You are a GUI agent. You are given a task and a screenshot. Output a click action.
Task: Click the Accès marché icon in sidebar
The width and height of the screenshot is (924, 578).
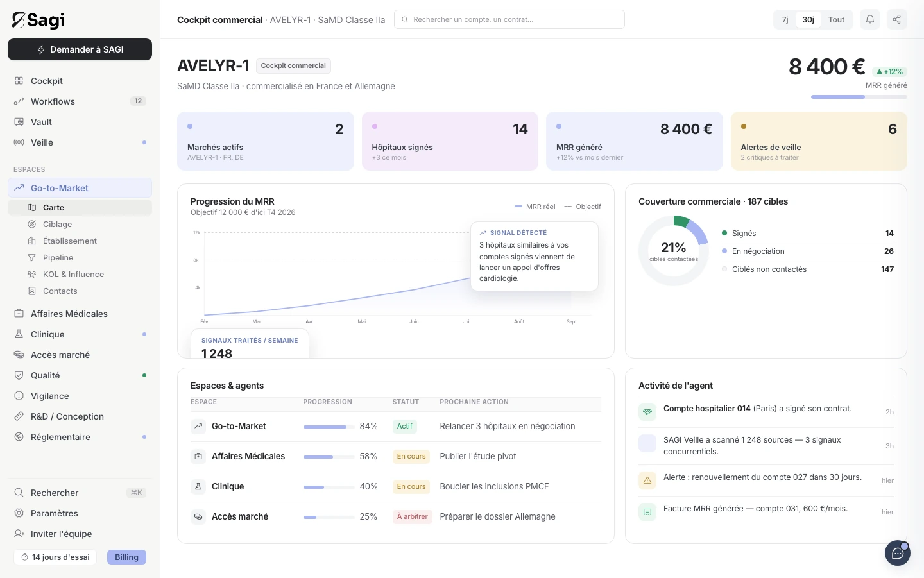pyautogui.click(x=19, y=355)
